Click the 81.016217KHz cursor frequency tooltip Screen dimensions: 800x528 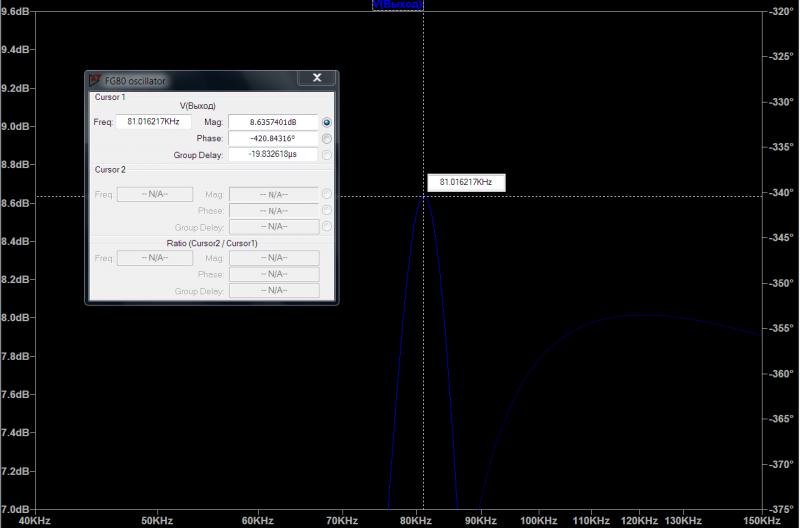[466, 182]
